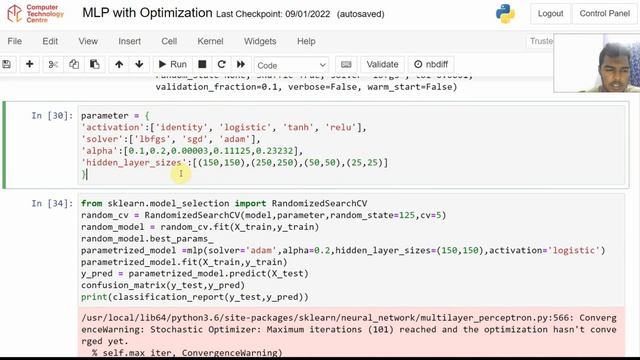Click inside the In [34] RandomizedSearchCV cell
The image size is (640, 360).
point(351,250)
